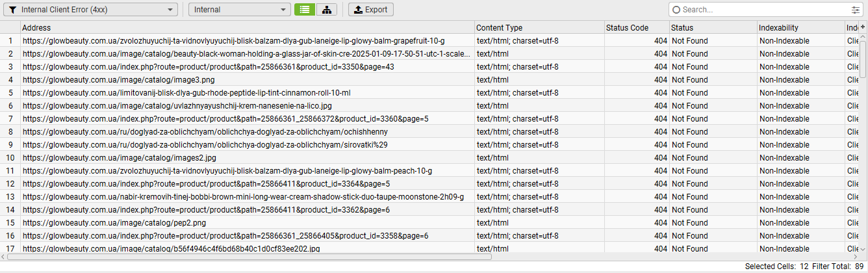This screenshot has height=273, width=868.
Task: Select the image3.png URL row
Action: tap(118, 80)
